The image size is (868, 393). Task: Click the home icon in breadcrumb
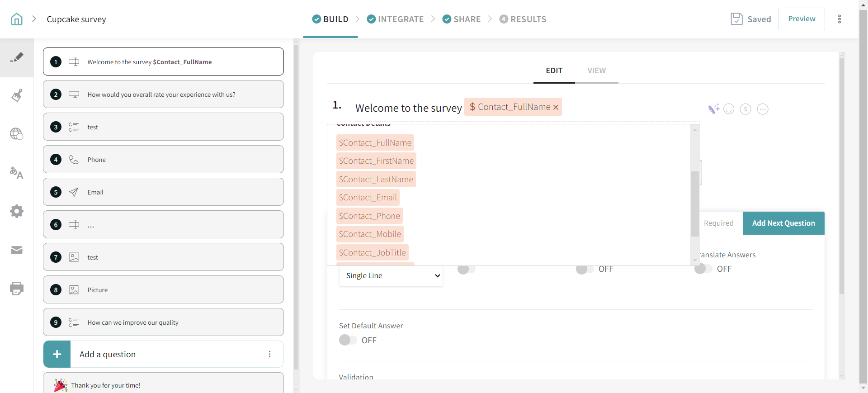pyautogui.click(x=17, y=19)
